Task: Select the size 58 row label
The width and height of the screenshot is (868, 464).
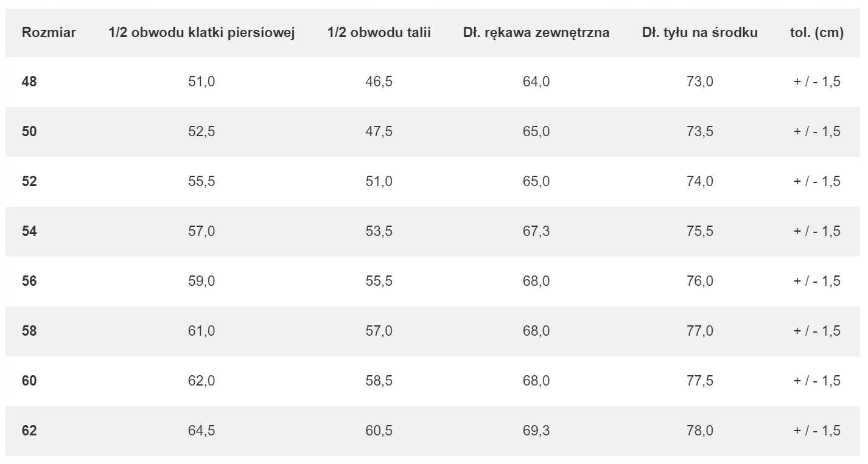Action: pyautogui.click(x=29, y=331)
